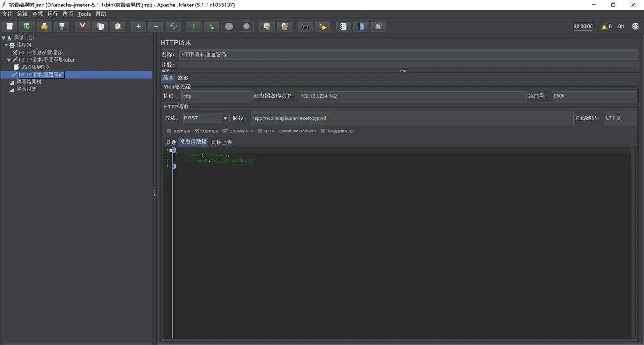Select HTTP请求-重置密码 tree item
Screen dimensions: 644x345
tap(41, 74)
